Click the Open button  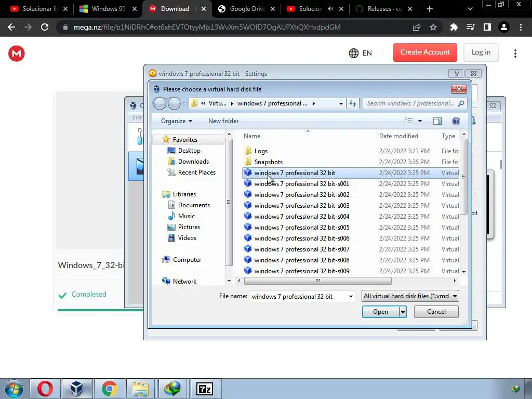pos(381,312)
